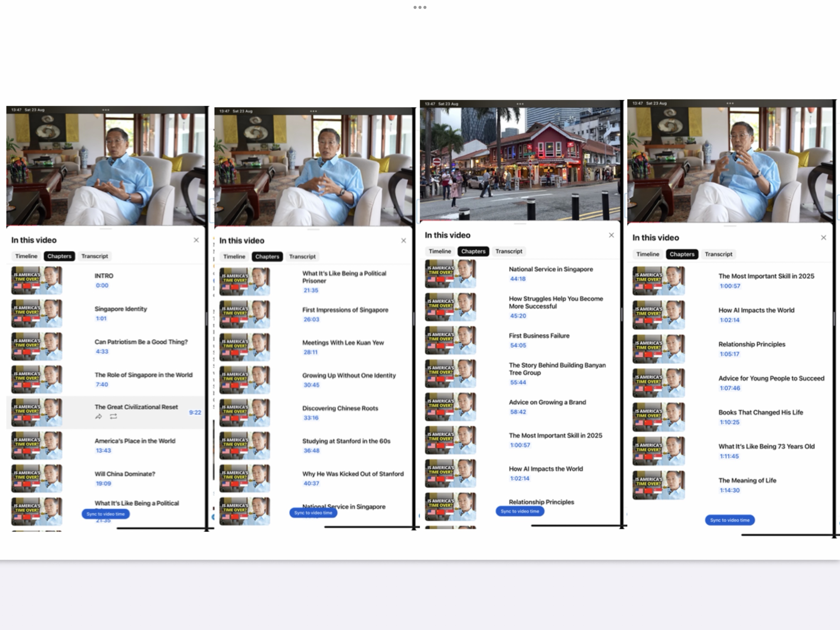Open Timeline tab above the INTRO chapter

click(26, 256)
